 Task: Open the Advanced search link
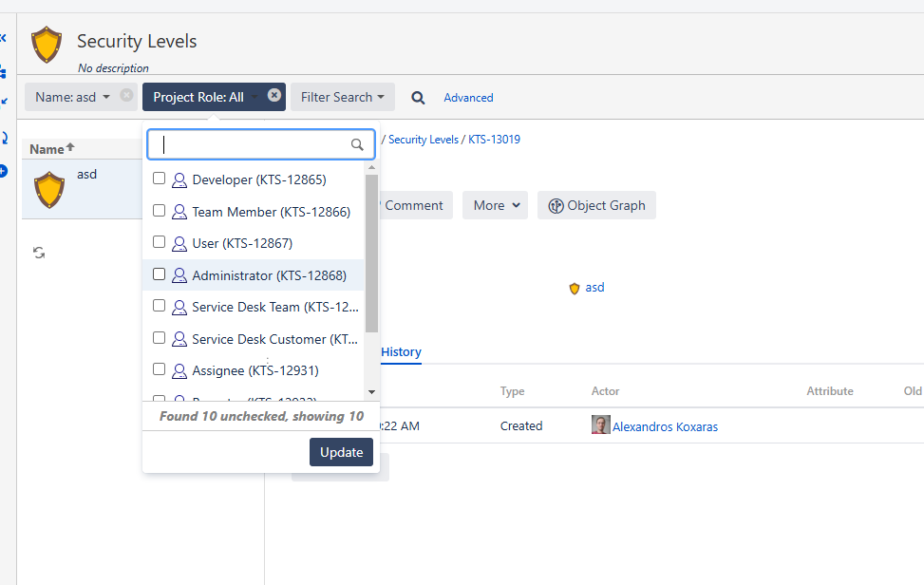coord(468,98)
